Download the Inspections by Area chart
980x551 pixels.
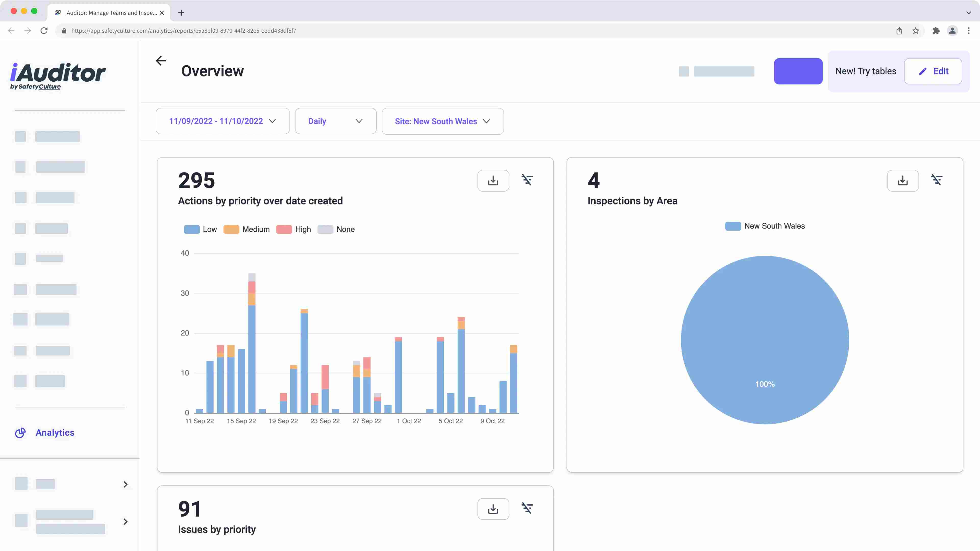(902, 181)
